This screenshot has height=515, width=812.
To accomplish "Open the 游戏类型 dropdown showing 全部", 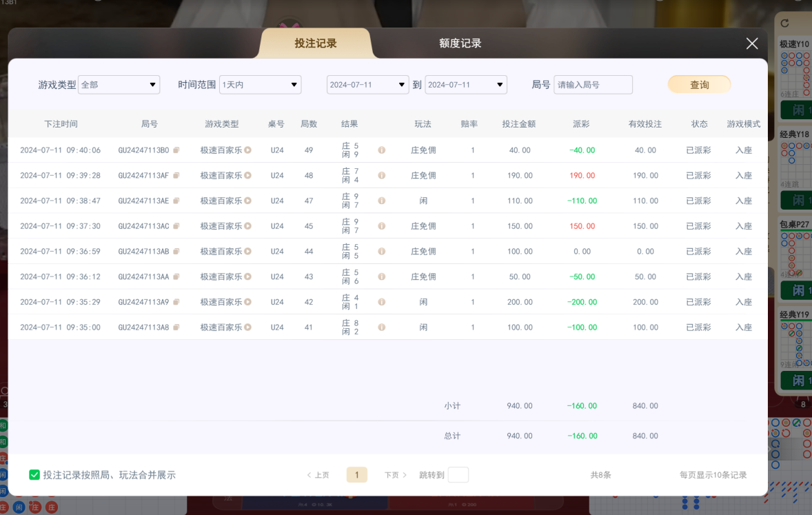I will 119,84.
